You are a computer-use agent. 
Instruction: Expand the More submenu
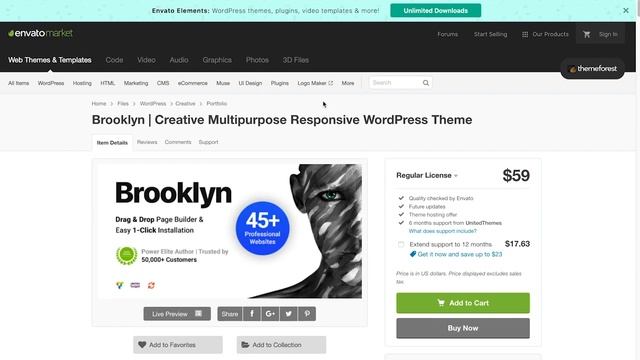pos(348,83)
